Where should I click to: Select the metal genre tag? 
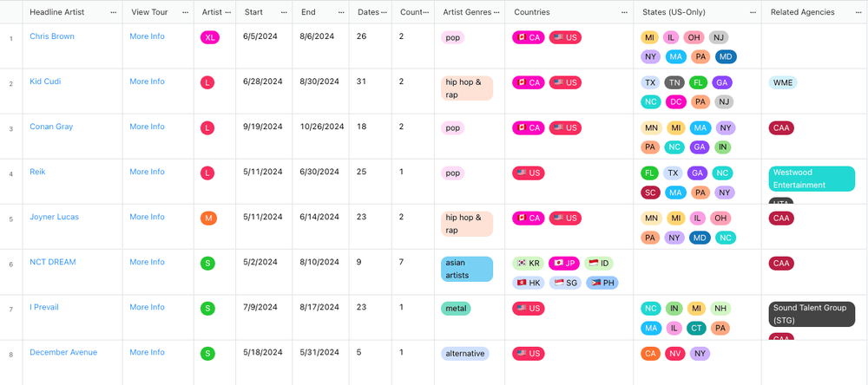(x=456, y=309)
